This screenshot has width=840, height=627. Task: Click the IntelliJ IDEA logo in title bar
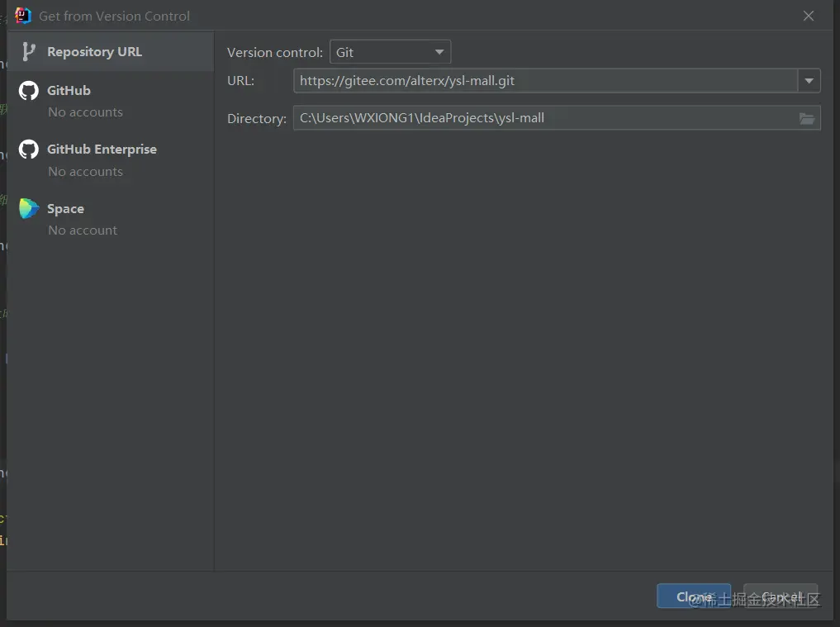point(23,16)
